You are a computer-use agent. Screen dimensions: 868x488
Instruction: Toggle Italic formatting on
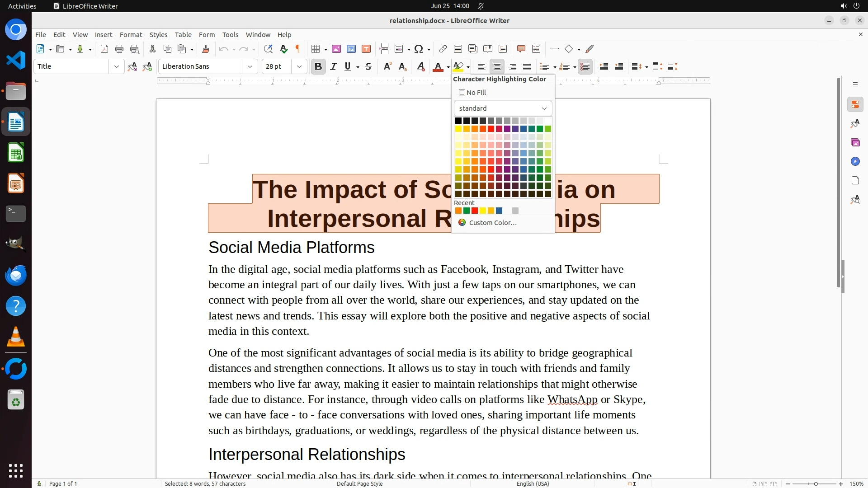pos(333,67)
